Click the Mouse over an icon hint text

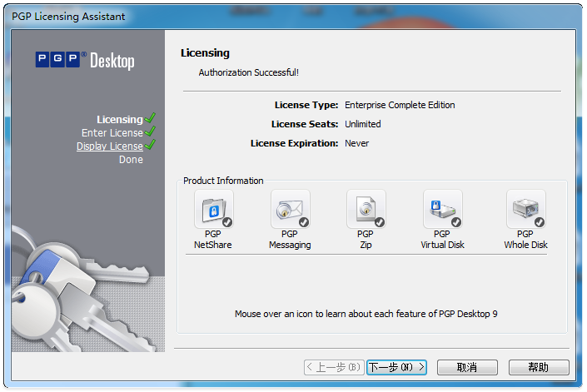pos(366,314)
